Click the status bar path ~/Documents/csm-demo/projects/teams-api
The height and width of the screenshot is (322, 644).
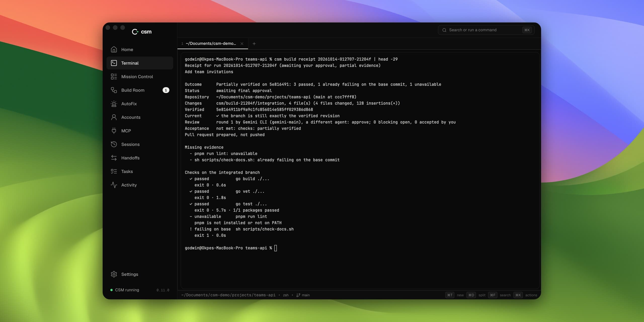pyautogui.click(x=228, y=295)
